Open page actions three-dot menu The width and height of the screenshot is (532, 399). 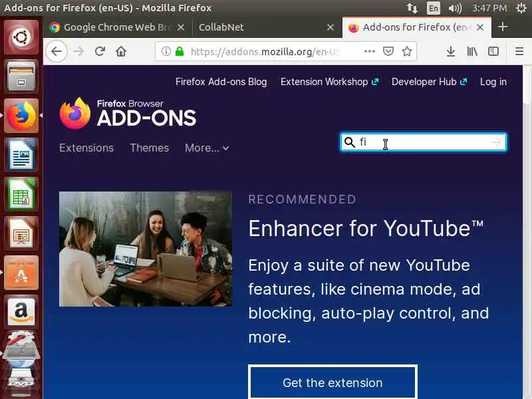(x=370, y=51)
